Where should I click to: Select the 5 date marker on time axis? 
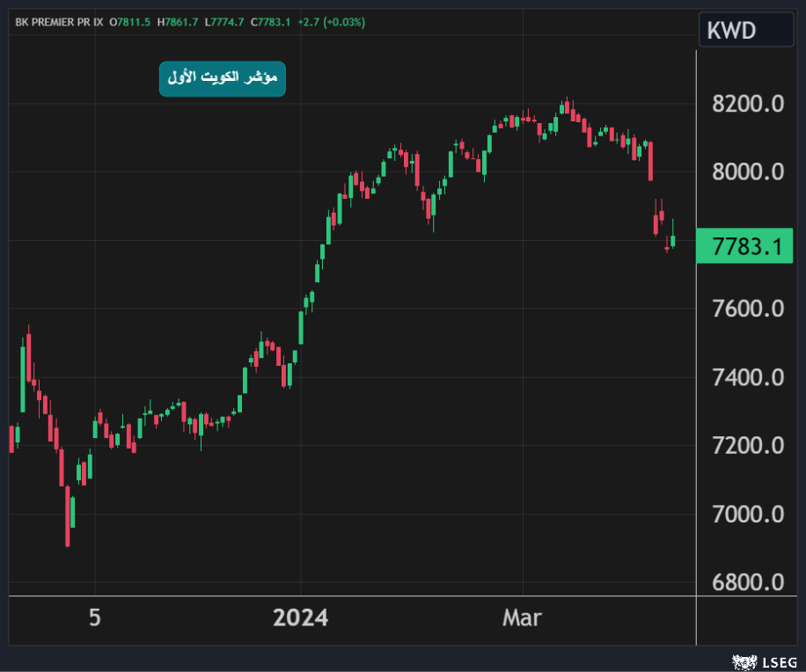click(x=95, y=617)
